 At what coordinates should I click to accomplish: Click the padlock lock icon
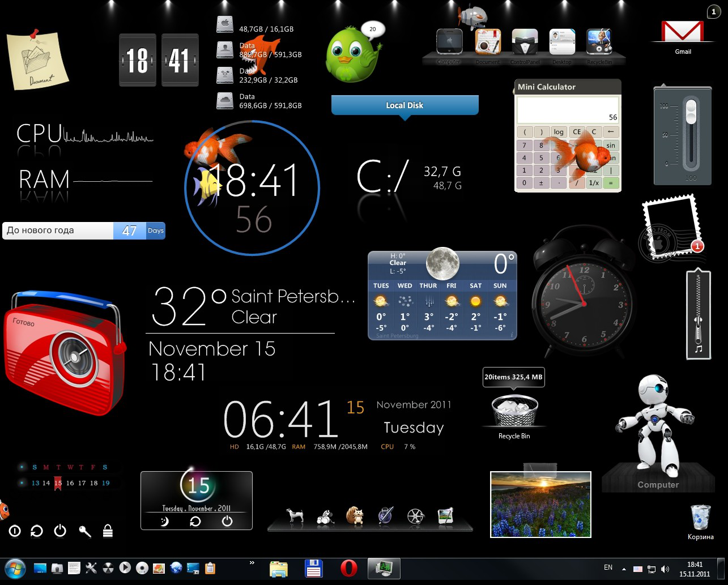[x=108, y=531]
